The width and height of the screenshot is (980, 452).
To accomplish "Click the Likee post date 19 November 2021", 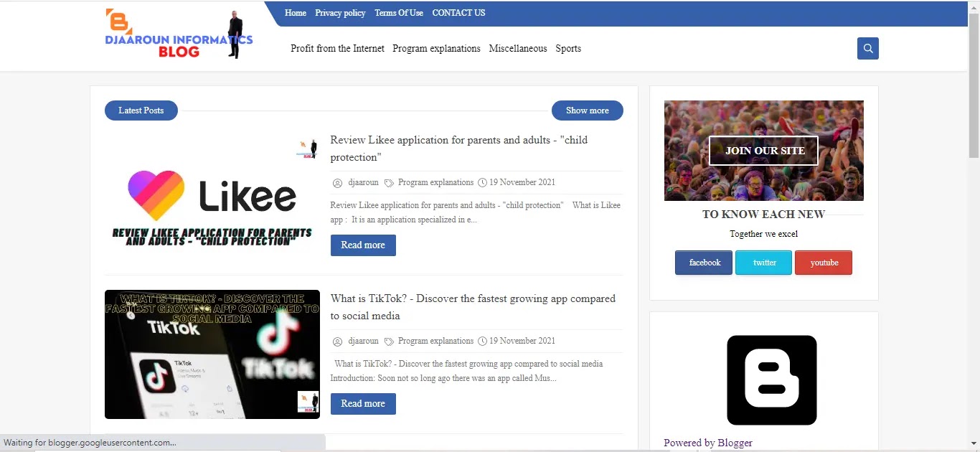I will pyautogui.click(x=522, y=182).
